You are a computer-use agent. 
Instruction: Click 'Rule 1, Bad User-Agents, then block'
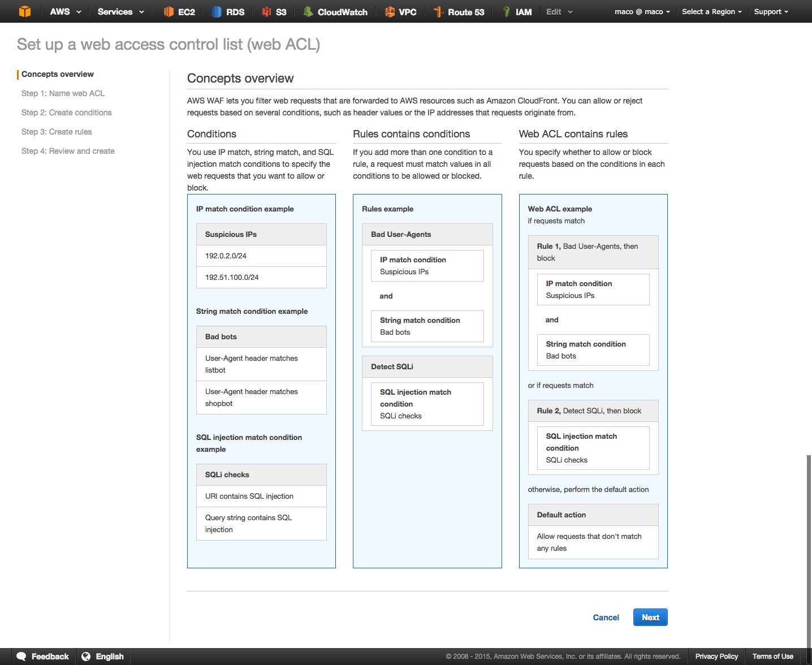(593, 252)
